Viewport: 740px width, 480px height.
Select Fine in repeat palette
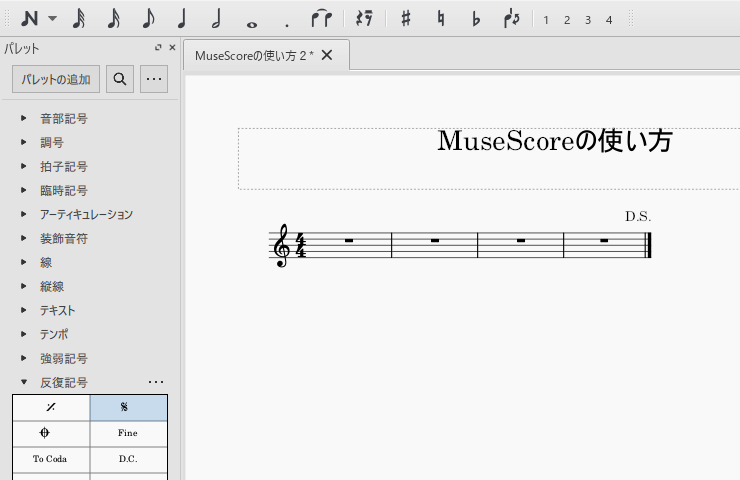coord(129,433)
